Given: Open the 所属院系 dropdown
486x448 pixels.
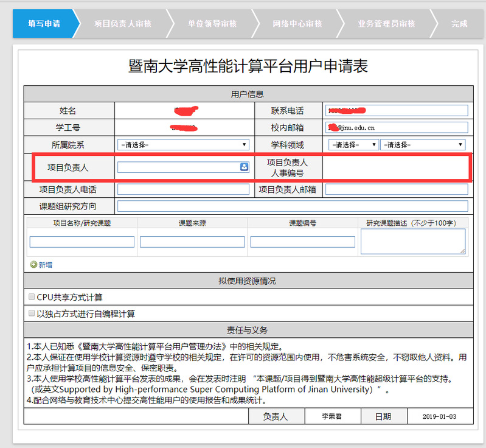Looking at the screenshot, I should (x=183, y=145).
